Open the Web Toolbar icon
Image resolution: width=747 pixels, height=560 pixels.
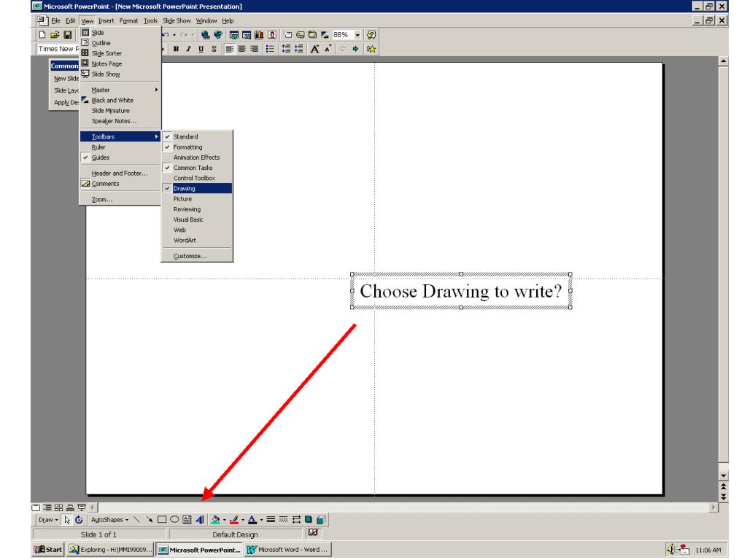(x=218, y=35)
